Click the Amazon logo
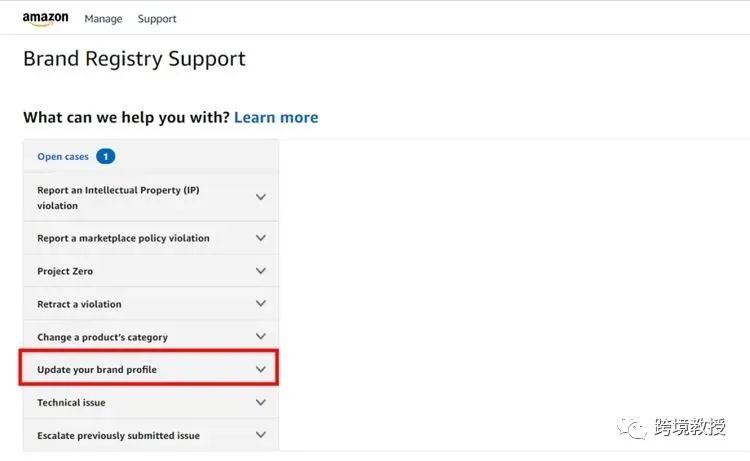This screenshot has width=750, height=461. [45, 19]
